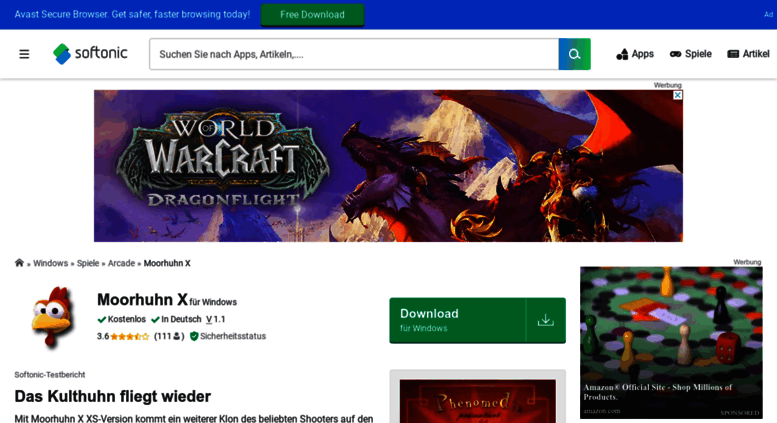Open the Amazon board game ad
Screen dimensions: 777x423
671,343
